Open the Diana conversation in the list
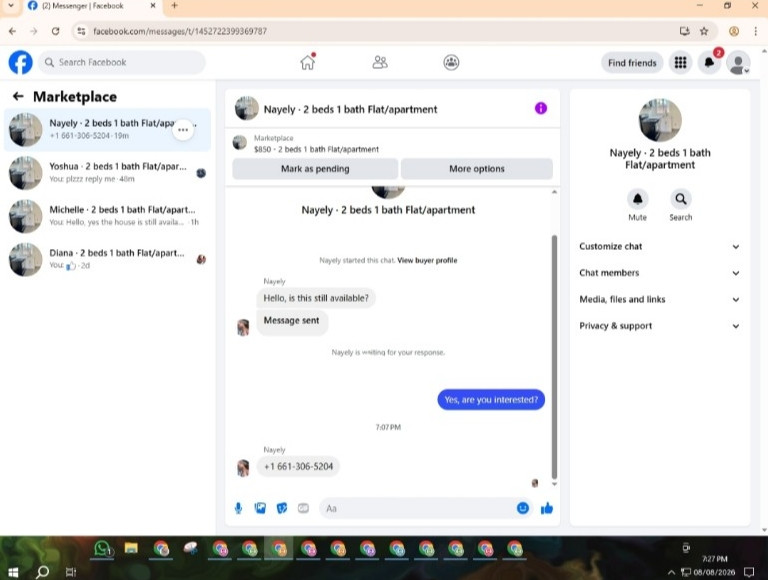The width and height of the screenshot is (768, 580). 107,259
